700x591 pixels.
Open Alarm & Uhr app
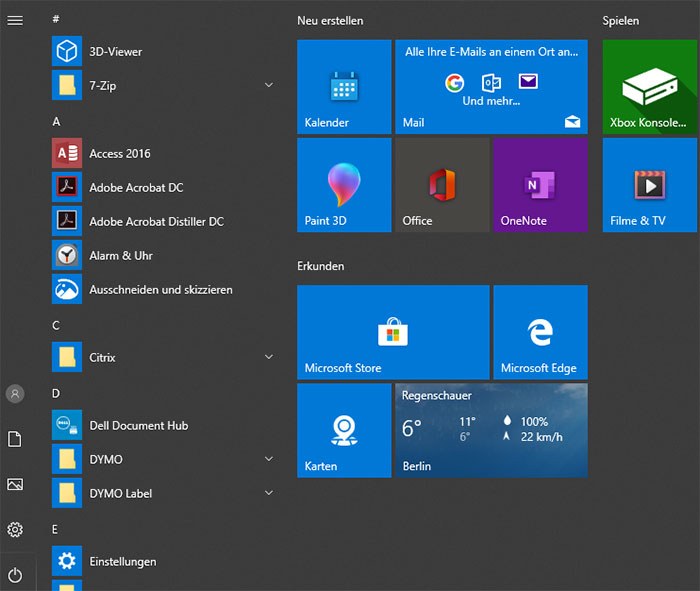tap(163, 255)
